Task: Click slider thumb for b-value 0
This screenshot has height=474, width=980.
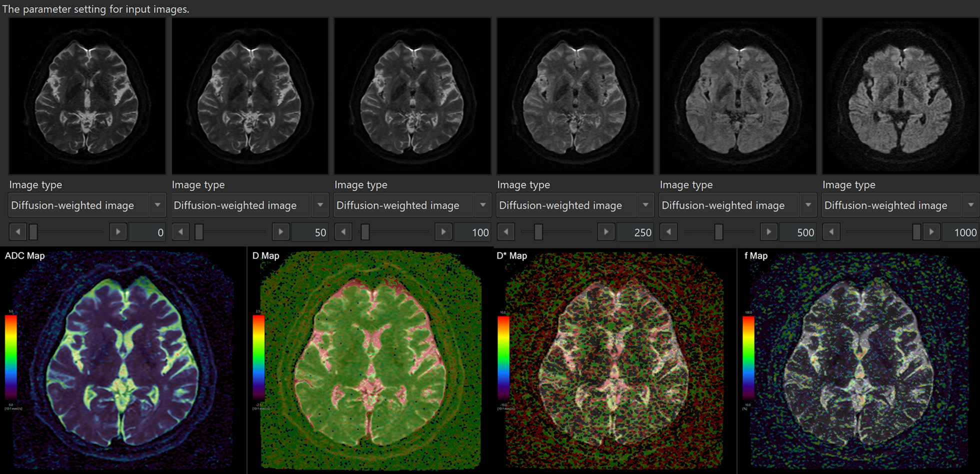Action: coord(33,232)
